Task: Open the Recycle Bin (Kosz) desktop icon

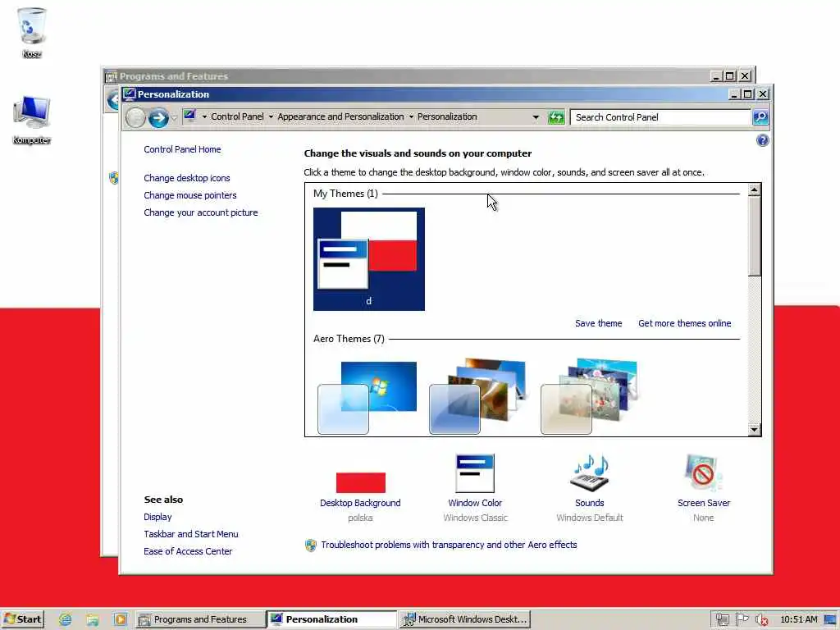Action: tap(32, 31)
